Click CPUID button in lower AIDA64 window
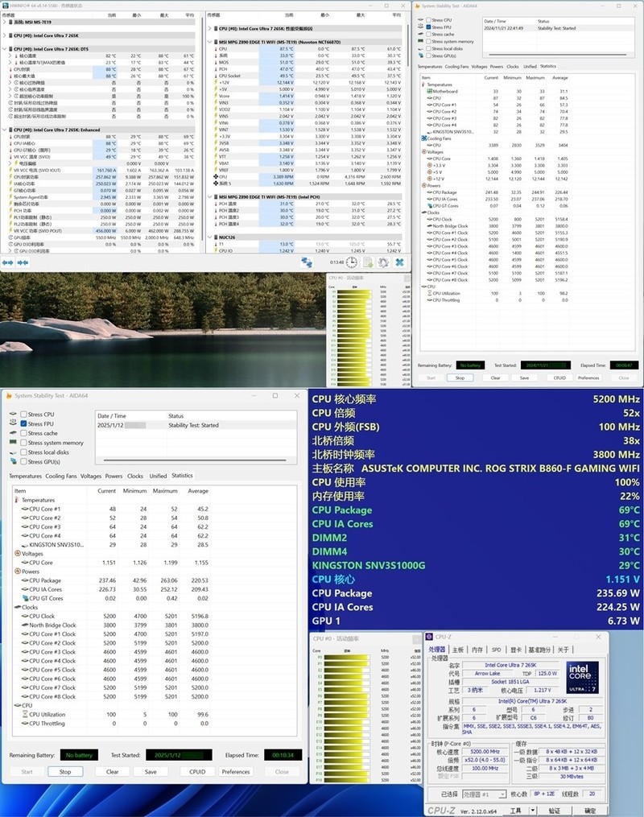This screenshot has height=817, width=644. click(x=196, y=771)
